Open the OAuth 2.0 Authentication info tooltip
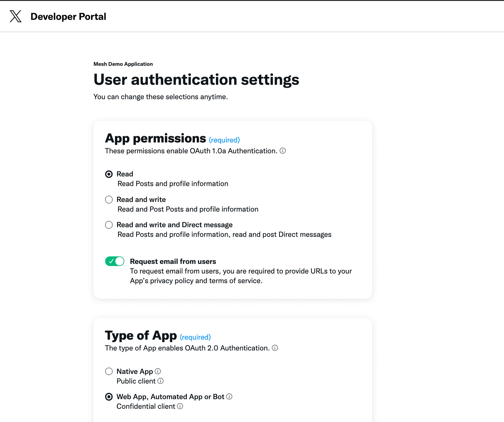504x422 pixels. (275, 348)
